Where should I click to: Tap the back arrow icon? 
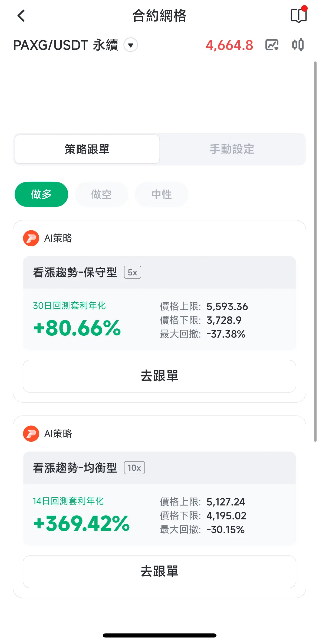coord(21,16)
